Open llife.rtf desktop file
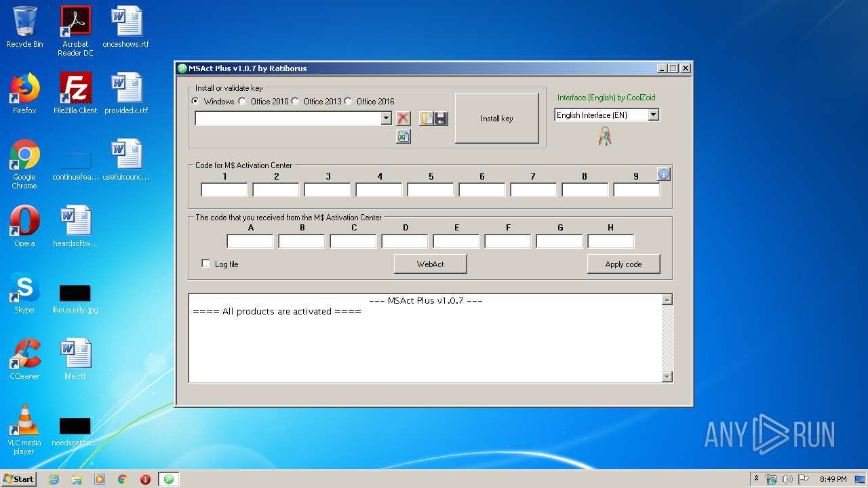Image resolution: width=868 pixels, height=488 pixels. point(75,359)
